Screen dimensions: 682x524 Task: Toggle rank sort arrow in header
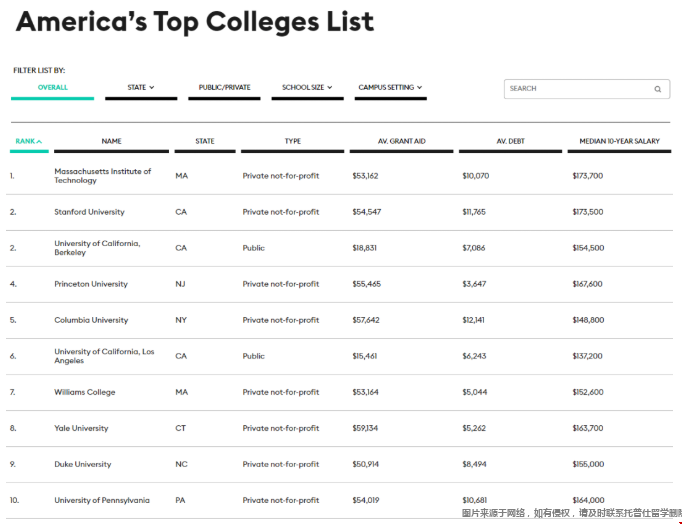39,141
